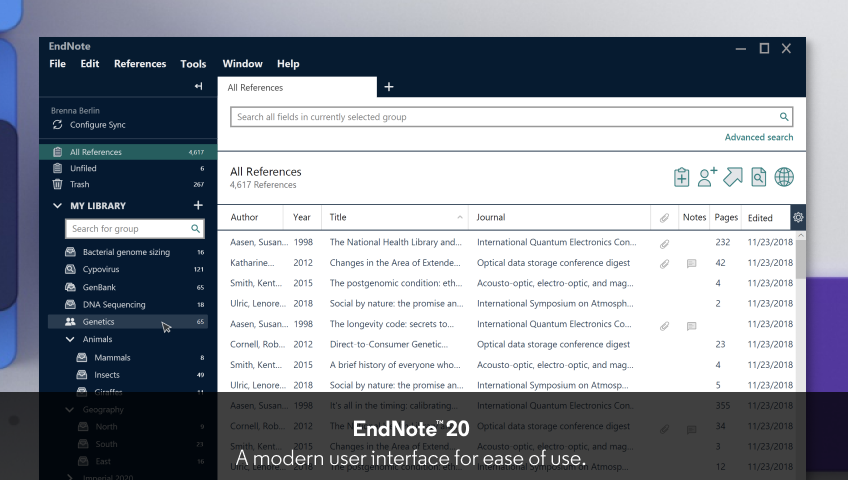Open the Help menu

click(x=288, y=64)
